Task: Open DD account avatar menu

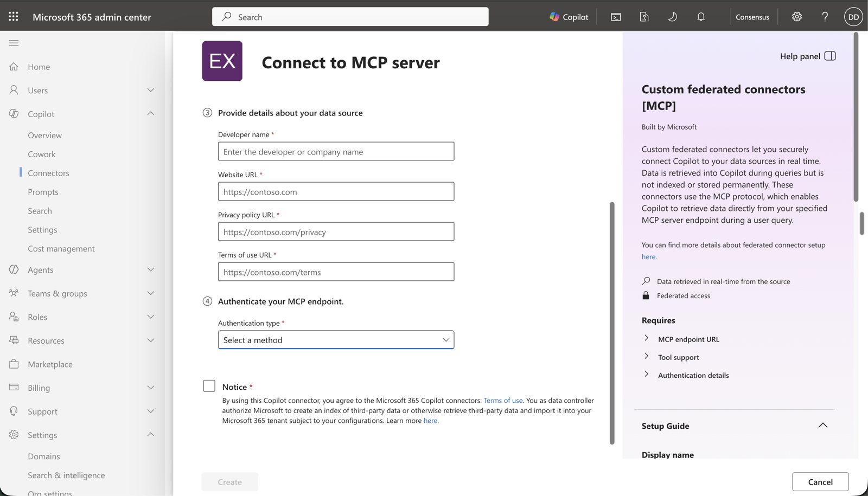Action: (x=853, y=17)
